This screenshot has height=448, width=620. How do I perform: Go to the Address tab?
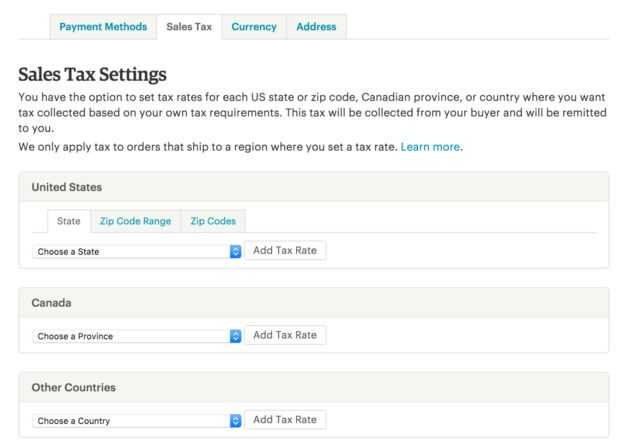[316, 26]
